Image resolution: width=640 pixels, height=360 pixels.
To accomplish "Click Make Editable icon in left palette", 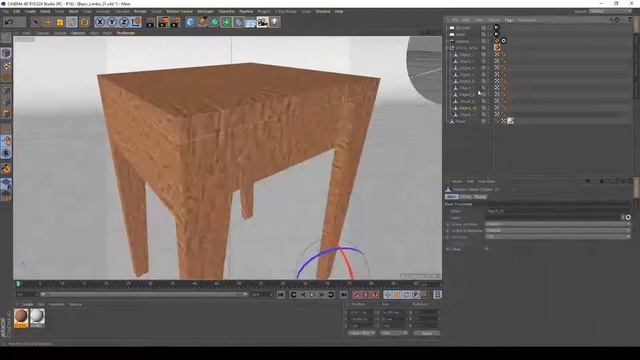I will pyautogui.click(x=6, y=38).
